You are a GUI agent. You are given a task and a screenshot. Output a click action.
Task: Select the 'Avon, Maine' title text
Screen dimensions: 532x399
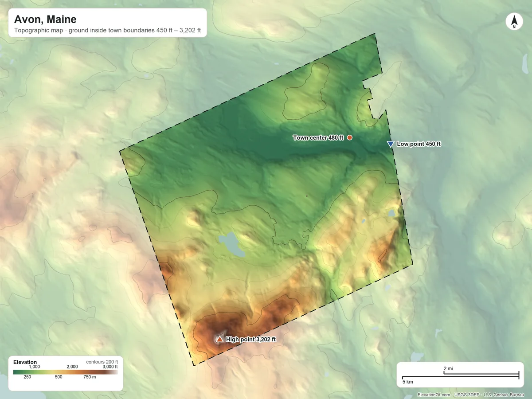click(45, 20)
